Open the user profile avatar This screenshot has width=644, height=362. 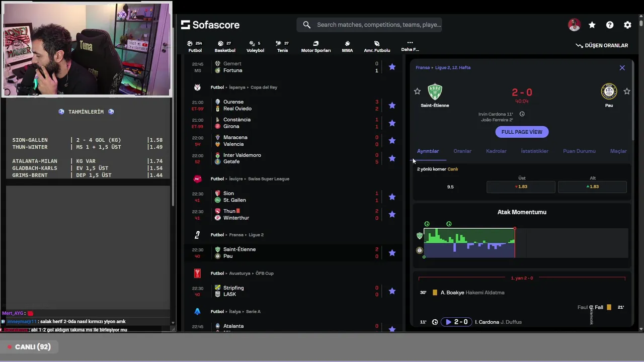click(574, 25)
